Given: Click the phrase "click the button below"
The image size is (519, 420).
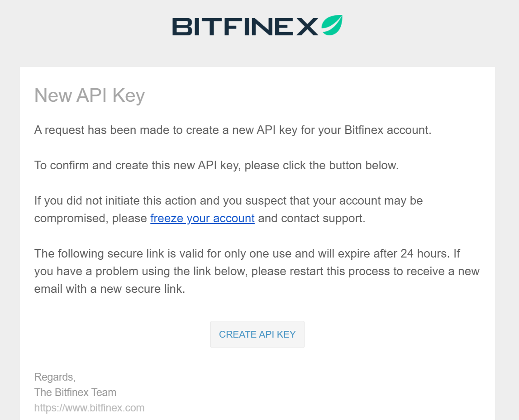Looking at the screenshot, I should coord(340,165).
